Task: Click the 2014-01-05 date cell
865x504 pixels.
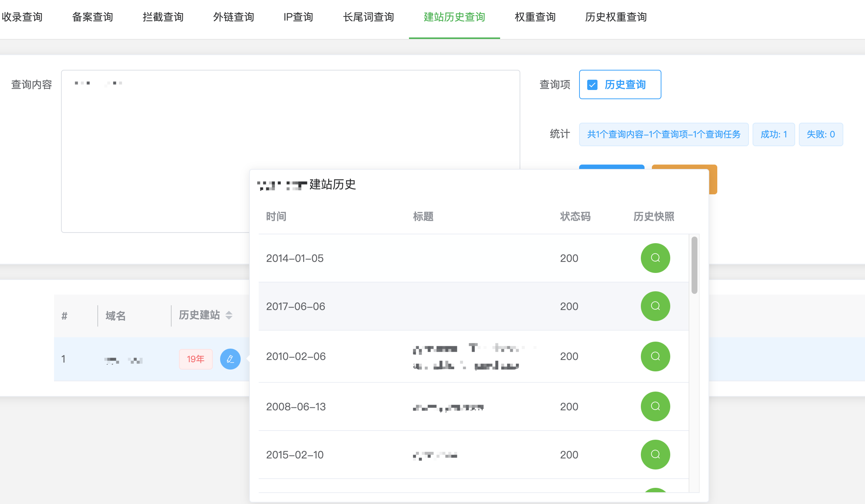Action: coord(295,258)
